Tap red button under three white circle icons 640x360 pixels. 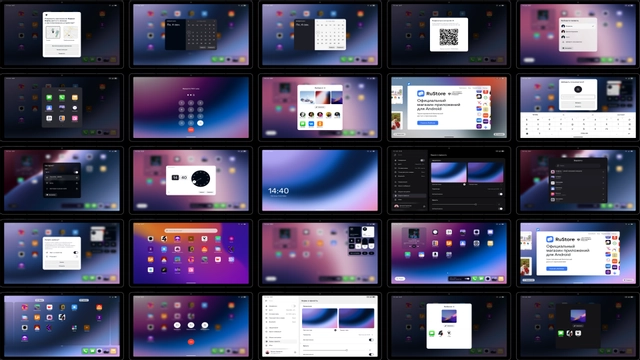(x=191, y=342)
